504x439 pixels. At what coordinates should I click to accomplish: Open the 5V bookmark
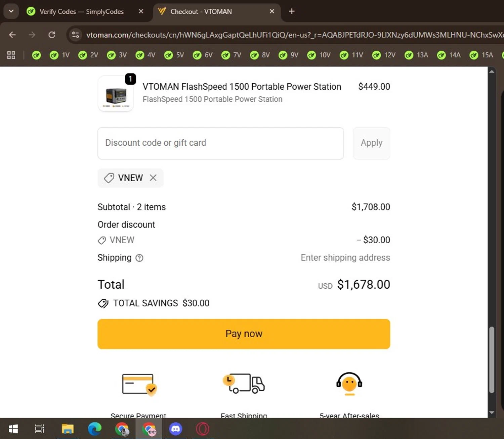point(174,55)
